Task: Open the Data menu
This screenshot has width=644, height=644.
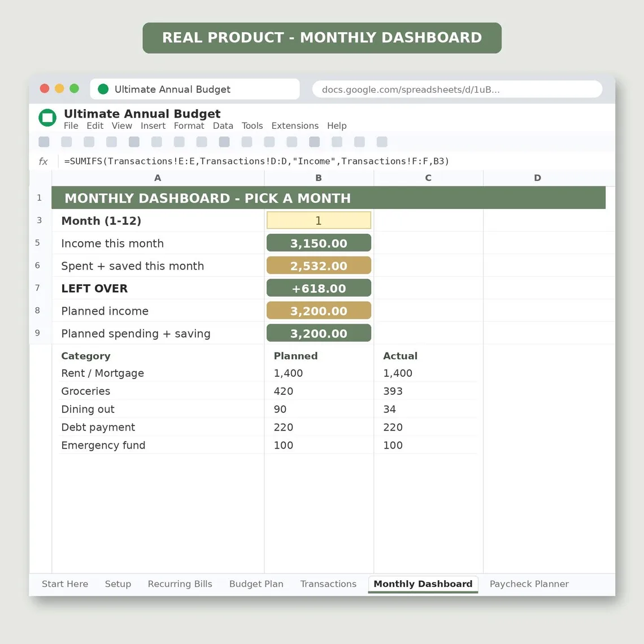Action: (x=223, y=125)
